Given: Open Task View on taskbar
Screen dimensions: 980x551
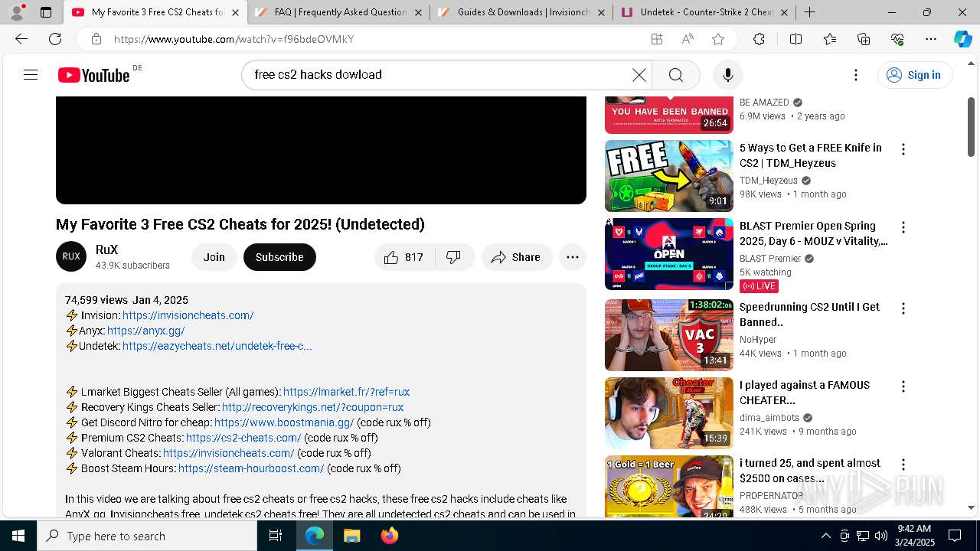Looking at the screenshot, I should [276, 536].
